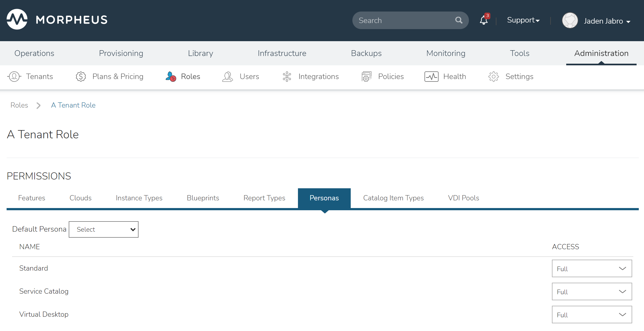Image resolution: width=644 pixels, height=331 pixels.
Task: Open the Integrations icon
Action: (287, 77)
